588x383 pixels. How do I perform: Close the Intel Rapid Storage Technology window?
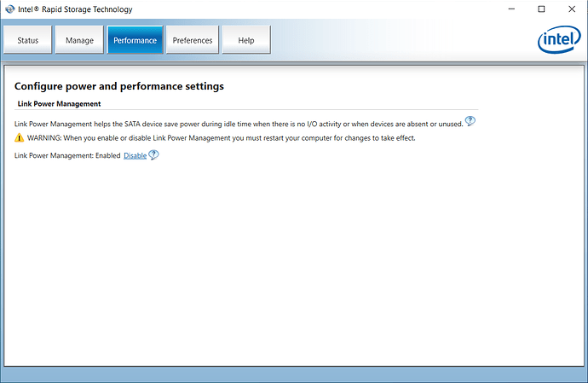click(x=572, y=9)
